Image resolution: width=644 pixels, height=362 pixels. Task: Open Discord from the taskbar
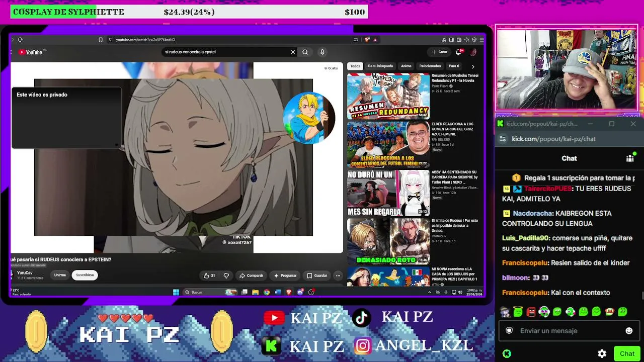[300, 292]
